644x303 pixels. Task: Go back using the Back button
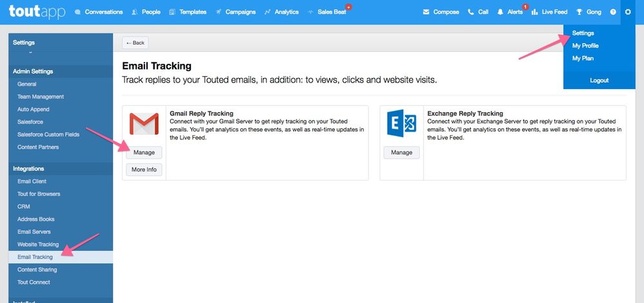[135, 43]
